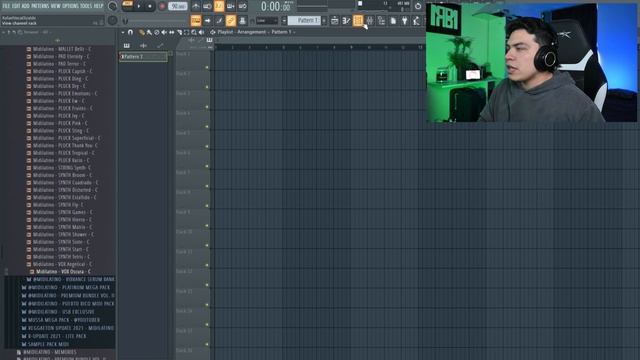Open the playlist menu arrow
Image resolution: width=640 pixels, height=360 pixels.
(x=123, y=32)
